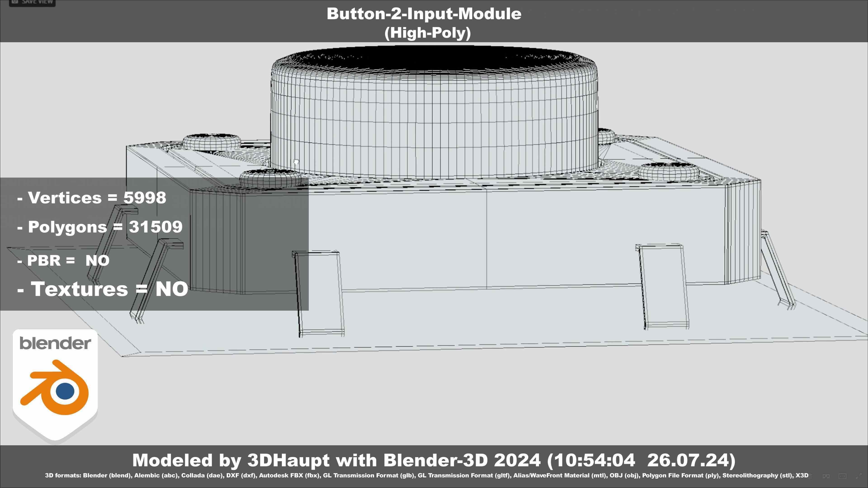Click the 'Textures = NO' line
Screen dimensions: 868x488
tap(102, 289)
